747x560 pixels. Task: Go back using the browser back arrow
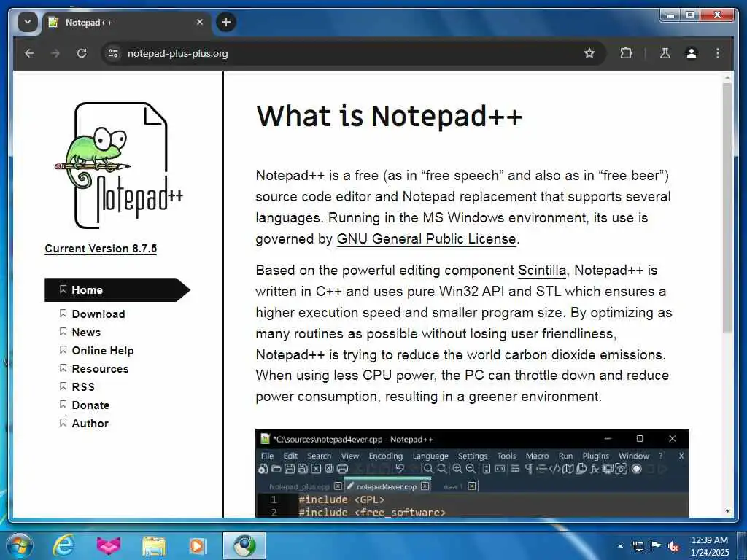pos(29,53)
